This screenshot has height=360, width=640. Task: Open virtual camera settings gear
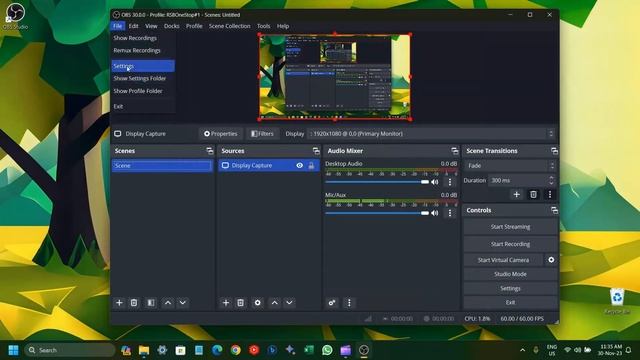[x=551, y=260]
